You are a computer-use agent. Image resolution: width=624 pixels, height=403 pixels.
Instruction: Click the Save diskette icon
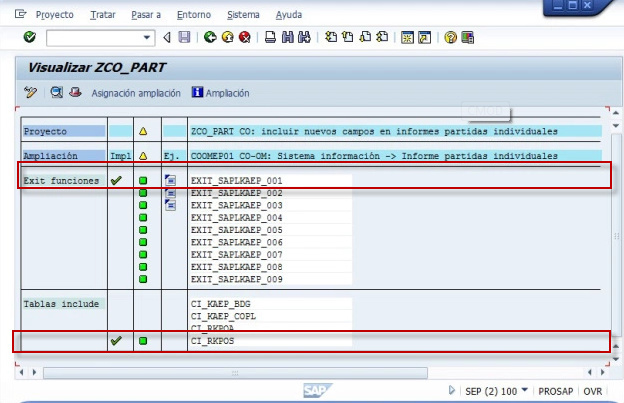(x=184, y=37)
